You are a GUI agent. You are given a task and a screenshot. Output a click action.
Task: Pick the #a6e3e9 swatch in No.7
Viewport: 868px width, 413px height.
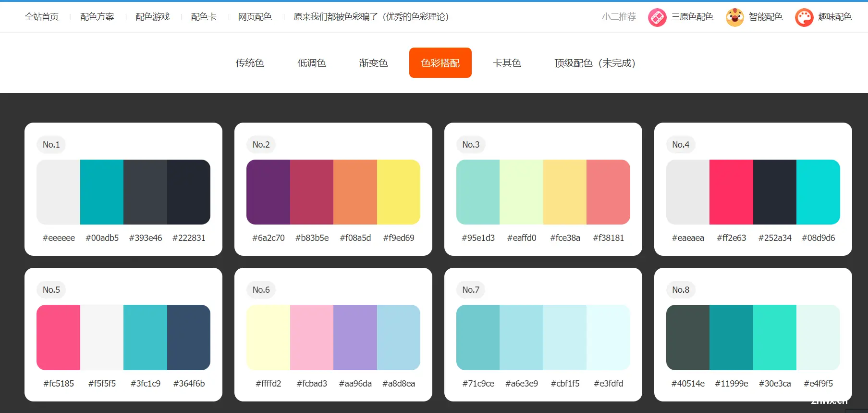521,338
